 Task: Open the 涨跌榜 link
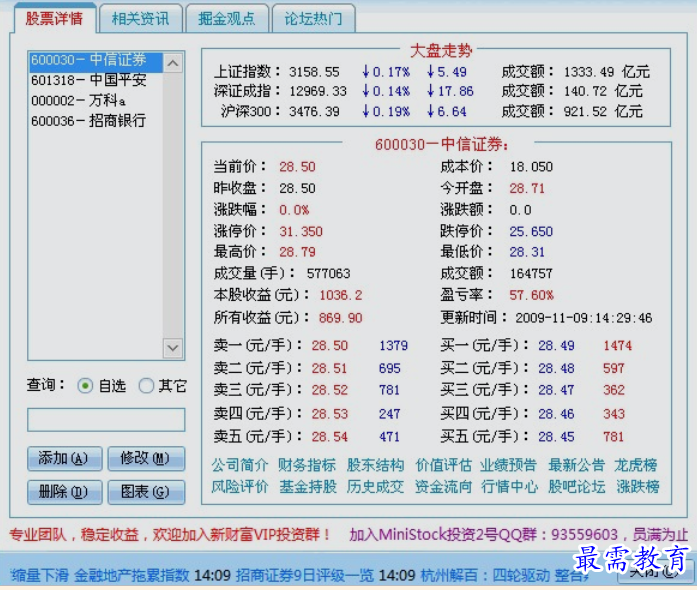(x=638, y=486)
